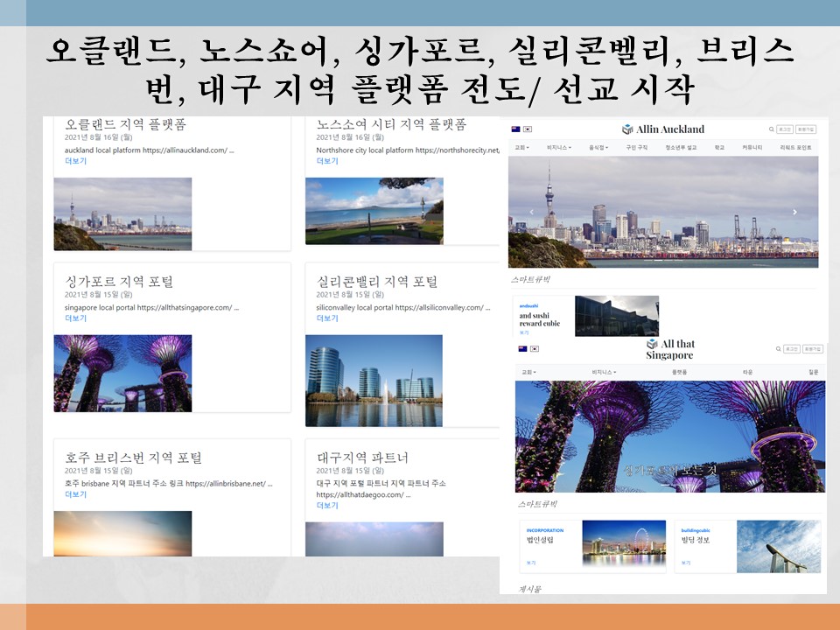Click the search icon on All that Singapore
The height and width of the screenshot is (630, 840).
778,348
